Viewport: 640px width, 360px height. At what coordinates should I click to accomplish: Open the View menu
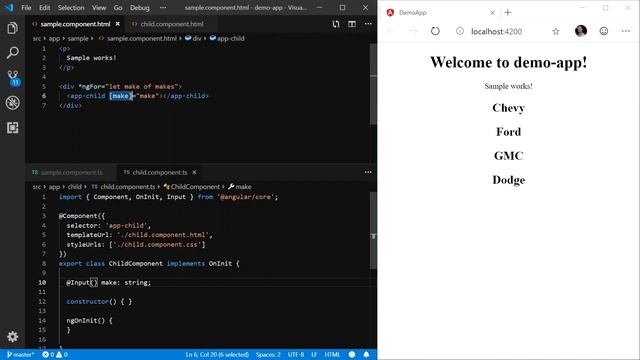(x=99, y=7)
